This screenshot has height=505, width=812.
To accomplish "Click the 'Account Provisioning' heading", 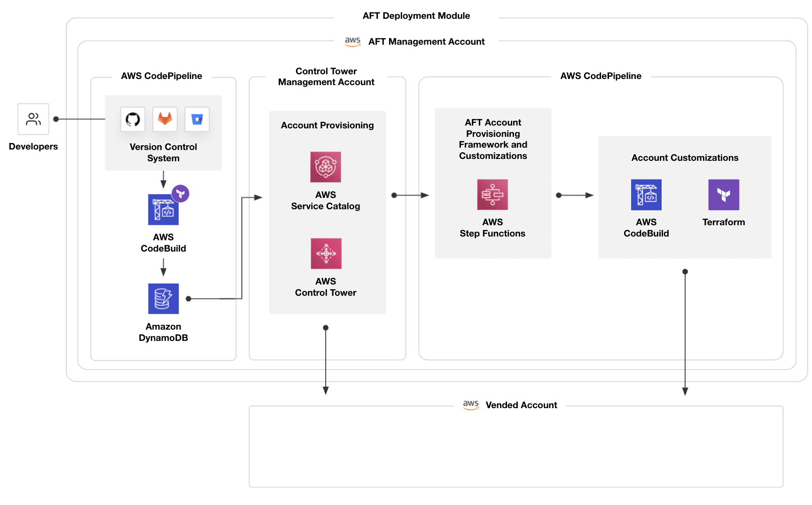I will click(328, 125).
